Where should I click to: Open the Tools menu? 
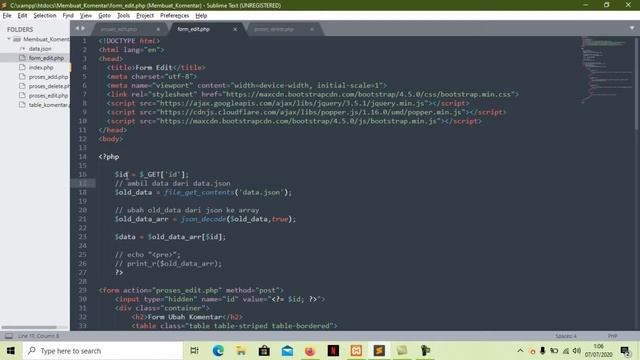(x=123, y=16)
